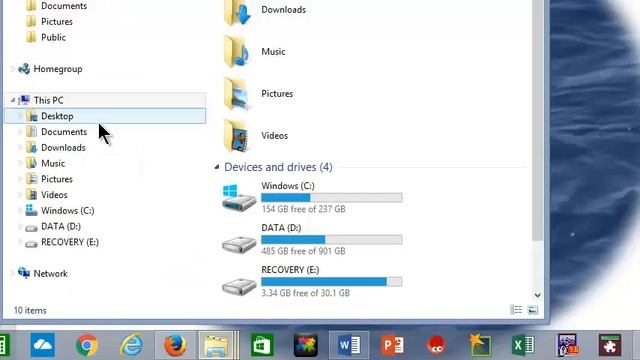Open the red round 'co' taskbar app

436,345
